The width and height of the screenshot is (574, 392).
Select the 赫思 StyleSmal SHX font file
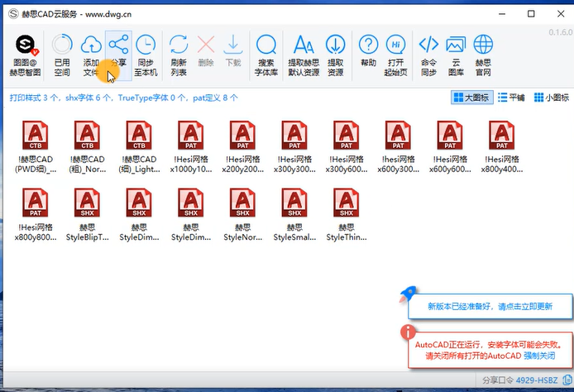point(294,215)
